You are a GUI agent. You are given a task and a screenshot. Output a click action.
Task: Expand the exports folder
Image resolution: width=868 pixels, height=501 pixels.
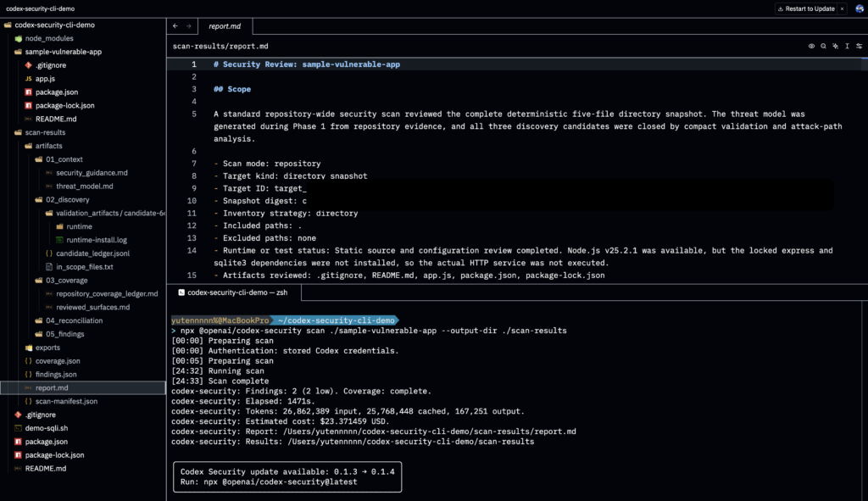tap(47, 348)
